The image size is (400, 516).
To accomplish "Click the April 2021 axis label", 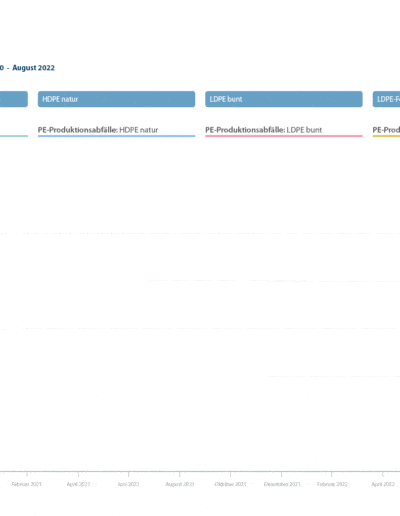I will coord(78,484).
